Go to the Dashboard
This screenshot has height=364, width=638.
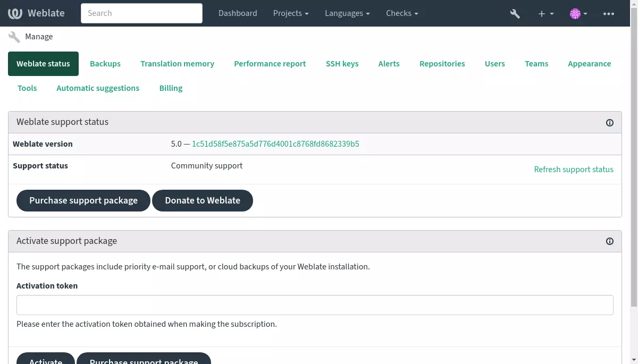pyautogui.click(x=238, y=13)
